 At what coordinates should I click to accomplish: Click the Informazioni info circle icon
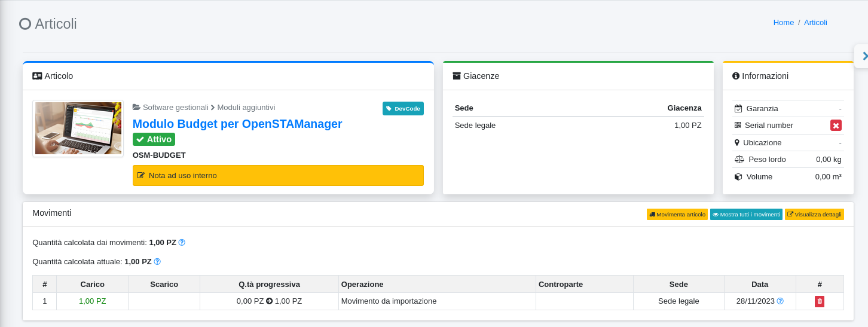click(736, 76)
